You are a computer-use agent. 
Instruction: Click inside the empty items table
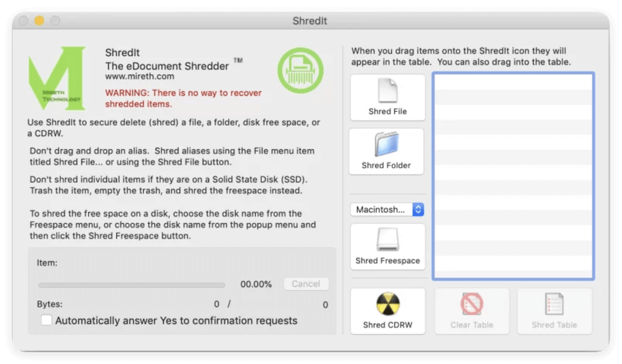pos(514,174)
